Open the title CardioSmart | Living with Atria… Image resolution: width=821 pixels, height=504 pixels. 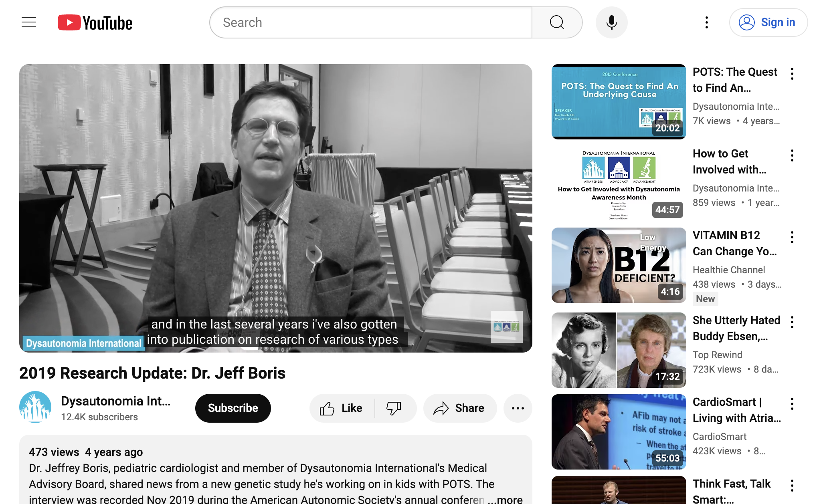pos(737,410)
